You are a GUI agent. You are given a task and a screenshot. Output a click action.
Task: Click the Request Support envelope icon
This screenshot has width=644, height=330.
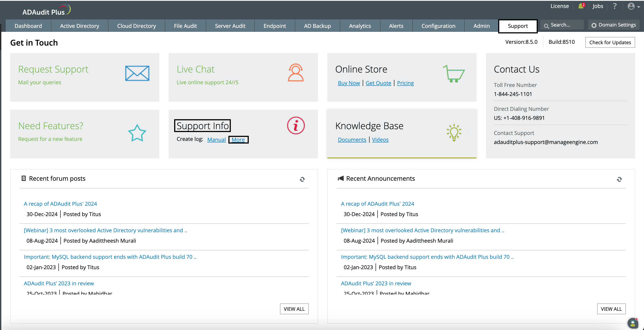(x=137, y=73)
